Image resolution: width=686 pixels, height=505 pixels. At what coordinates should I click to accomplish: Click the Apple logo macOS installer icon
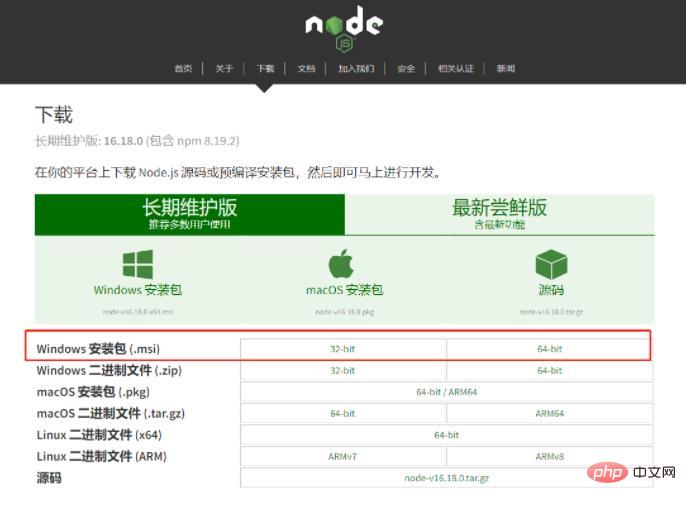[341, 263]
